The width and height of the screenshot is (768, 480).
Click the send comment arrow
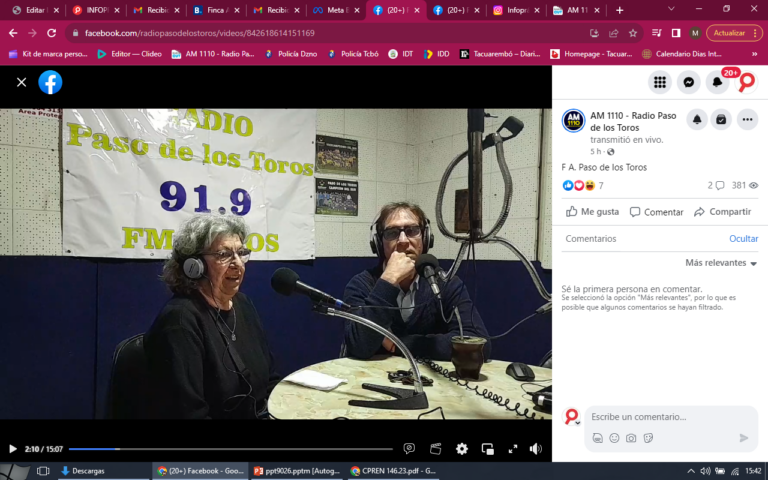click(744, 438)
